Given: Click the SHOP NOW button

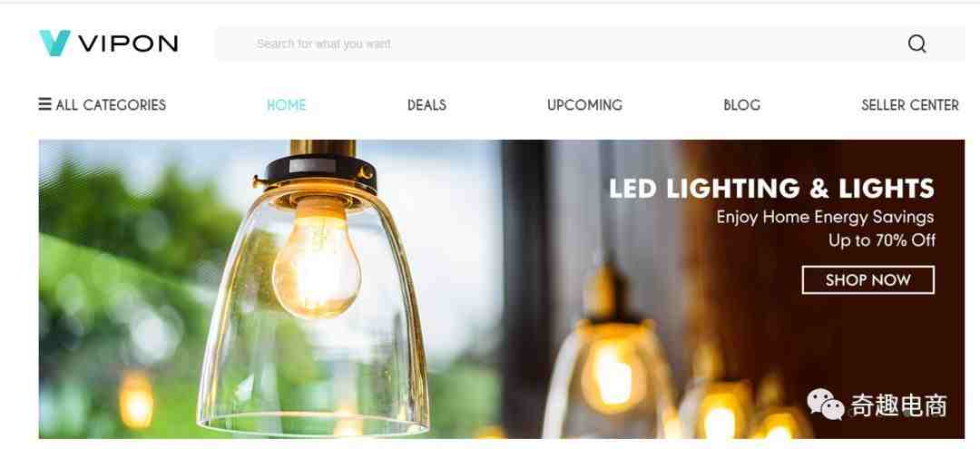Looking at the screenshot, I should tap(868, 279).
